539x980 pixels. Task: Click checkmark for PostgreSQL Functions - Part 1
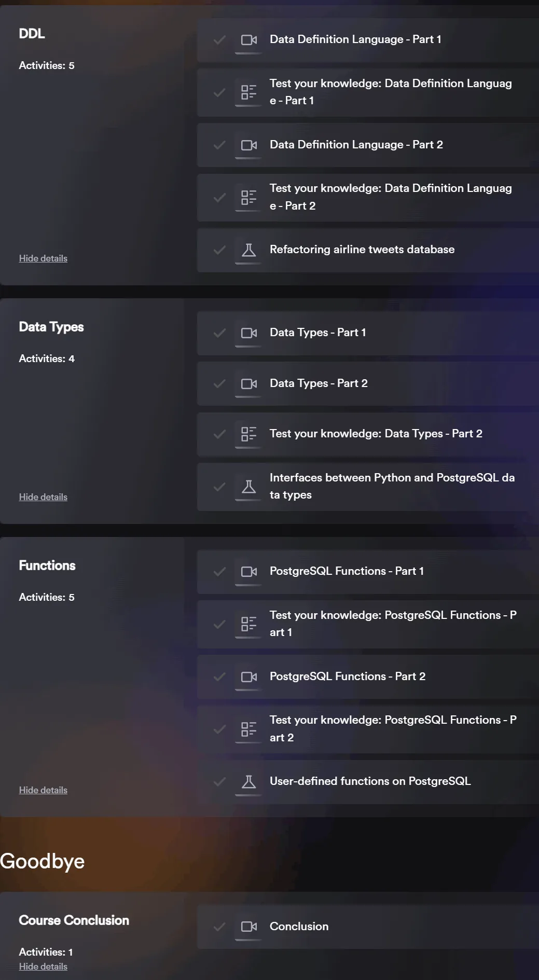(219, 572)
